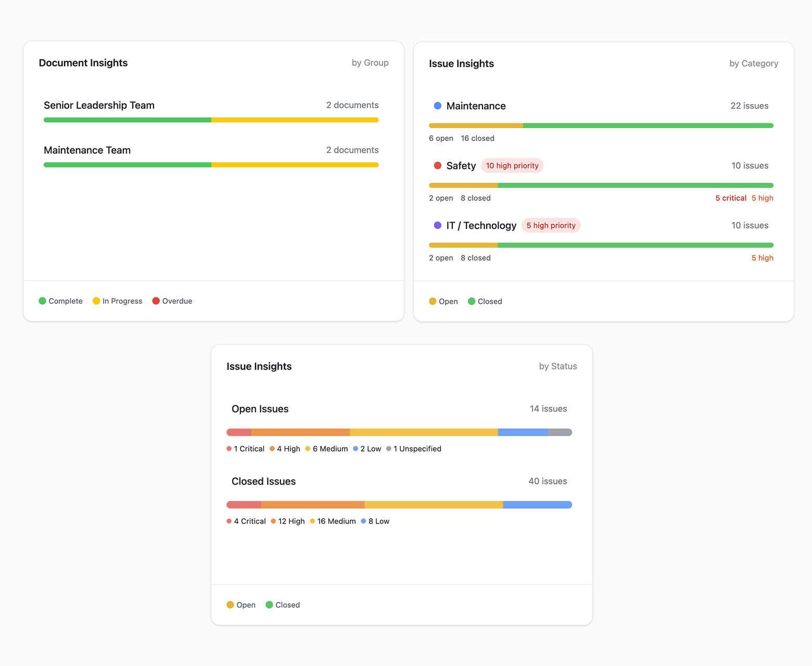Toggle the Complete legend filter
Viewport: 812px width, 666px height.
[60, 301]
